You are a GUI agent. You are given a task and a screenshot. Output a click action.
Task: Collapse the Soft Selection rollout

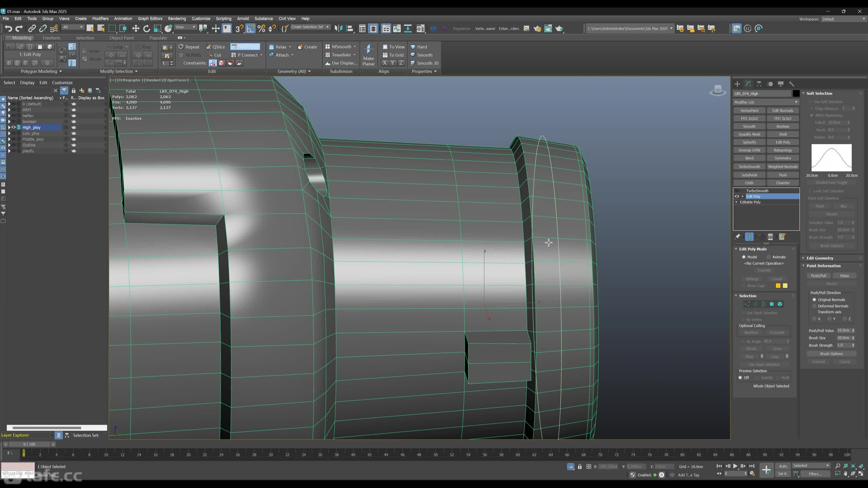pyautogui.click(x=819, y=93)
